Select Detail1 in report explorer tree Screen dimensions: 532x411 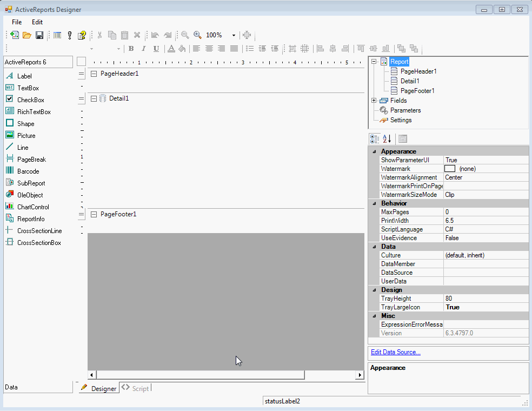pos(410,81)
